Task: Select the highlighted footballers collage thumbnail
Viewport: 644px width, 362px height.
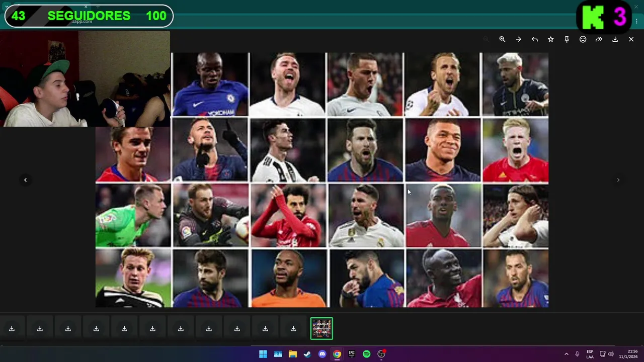Action: [321, 328]
